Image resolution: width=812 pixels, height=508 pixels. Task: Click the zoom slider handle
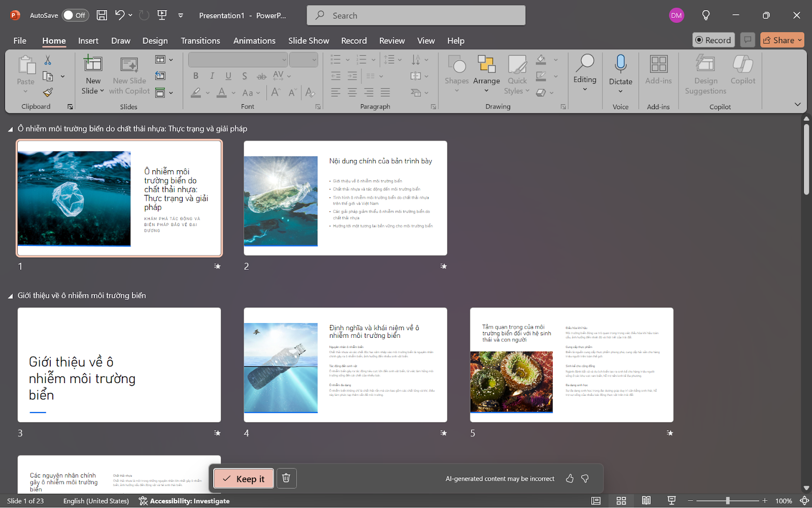pyautogui.click(x=727, y=501)
